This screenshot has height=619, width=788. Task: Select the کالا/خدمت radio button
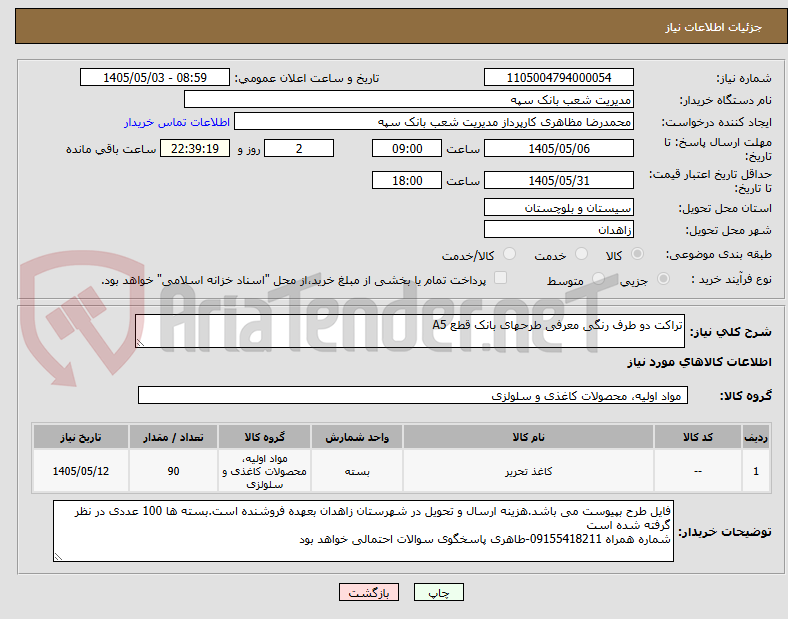(x=510, y=254)
